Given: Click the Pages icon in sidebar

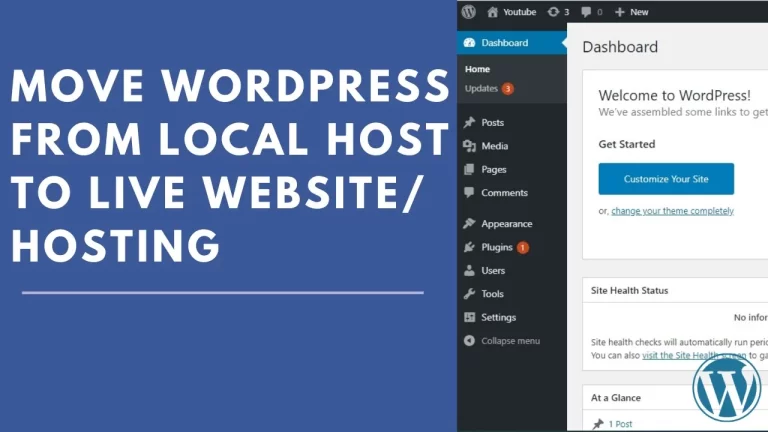Looking at the screenshot, I should pyautogui.click(x=469, y=169).
